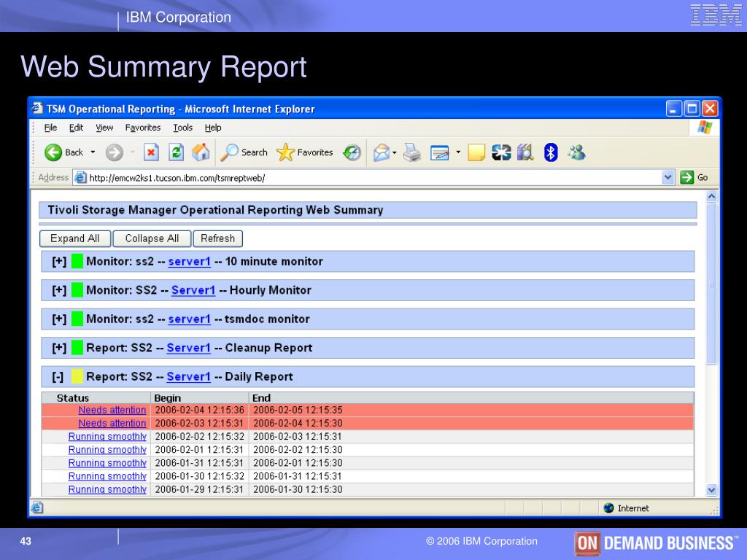747x560 pixels.
Task: Click the puzzle-piece toolbar icon
Action: coord(502,152)
